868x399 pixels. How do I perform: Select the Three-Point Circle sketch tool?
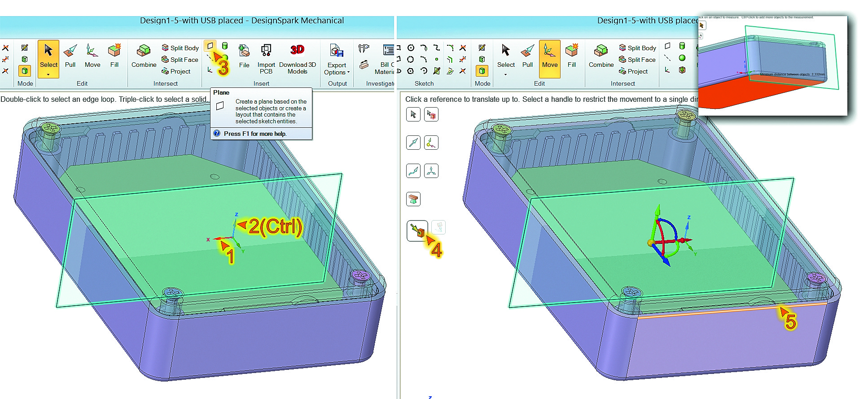pos(411,59)
